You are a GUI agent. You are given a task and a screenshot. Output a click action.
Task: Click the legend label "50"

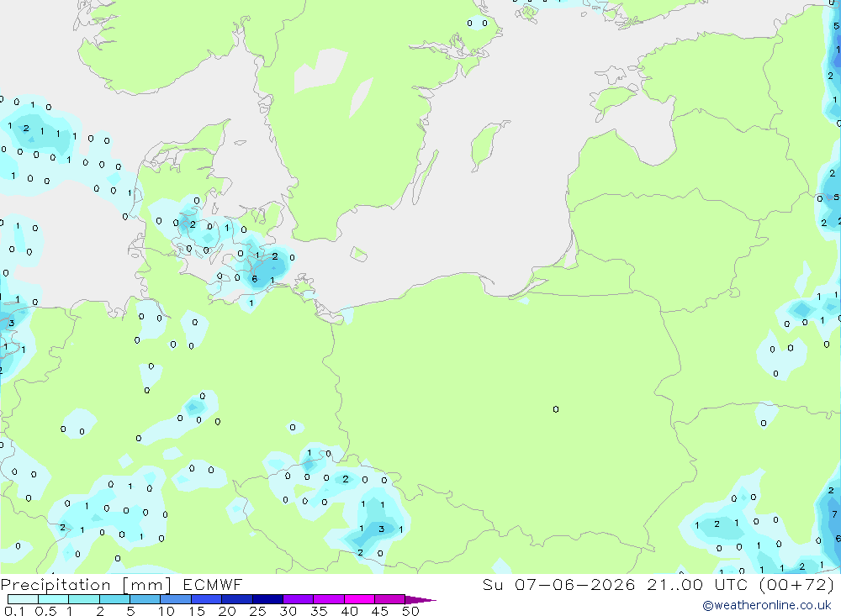(x=411, y=611)
